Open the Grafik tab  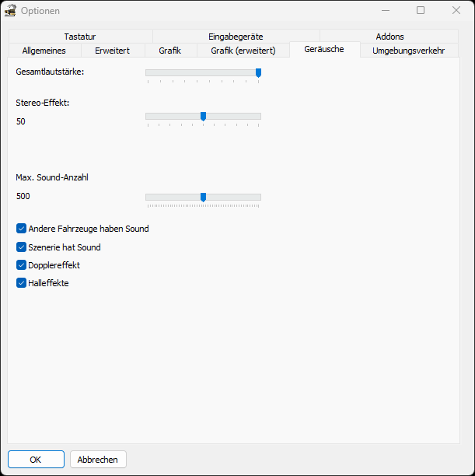[x=169, y=51]
